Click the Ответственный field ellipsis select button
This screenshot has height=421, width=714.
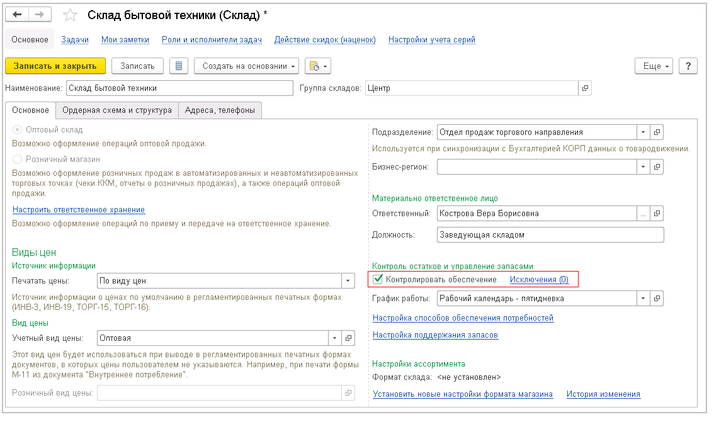(642, 214)
